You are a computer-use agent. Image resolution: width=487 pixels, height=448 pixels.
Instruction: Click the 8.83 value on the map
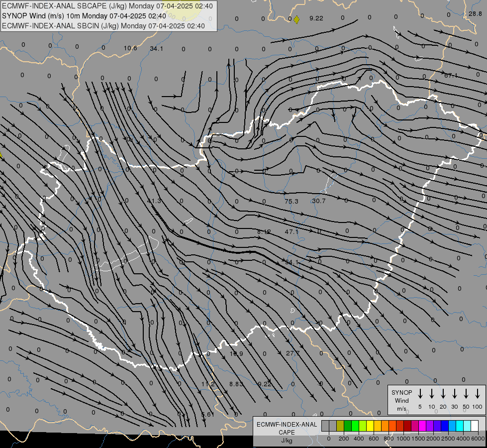236,384
